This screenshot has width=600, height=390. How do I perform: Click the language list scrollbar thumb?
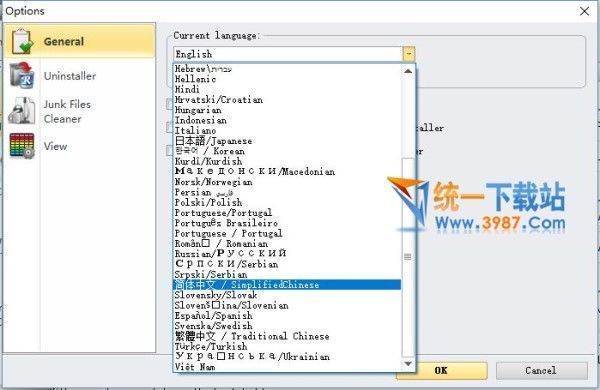point(408,257)
